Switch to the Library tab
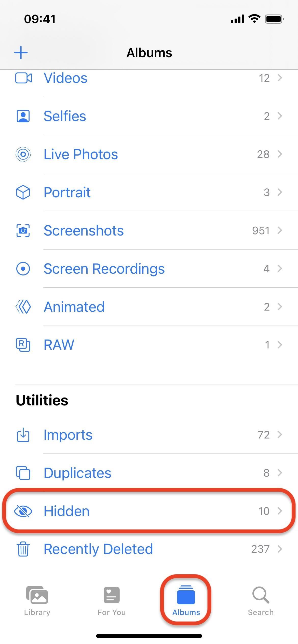 [x=37, y=601]
